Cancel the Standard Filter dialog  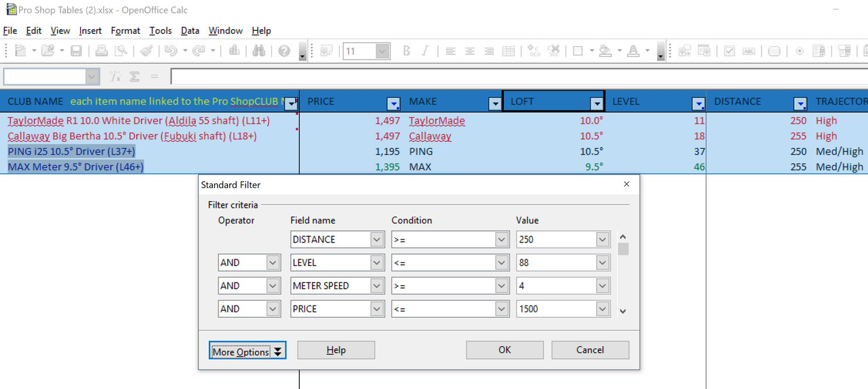point(590,350)
